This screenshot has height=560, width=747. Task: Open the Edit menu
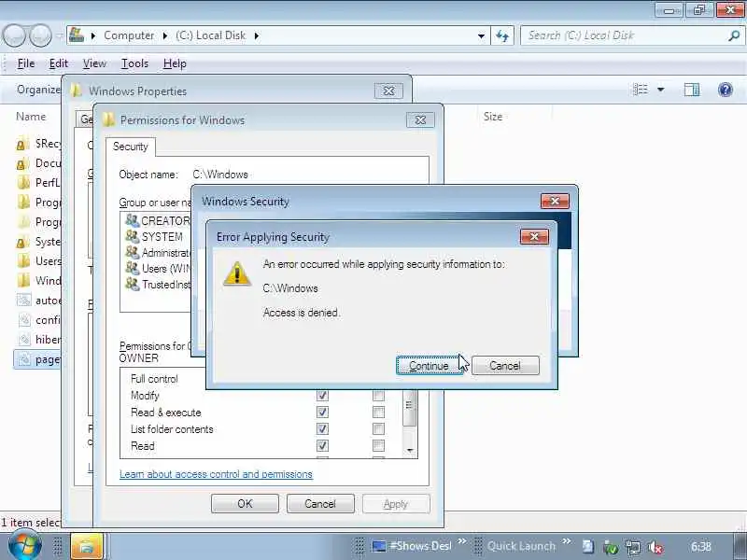(x=59, y=63)
